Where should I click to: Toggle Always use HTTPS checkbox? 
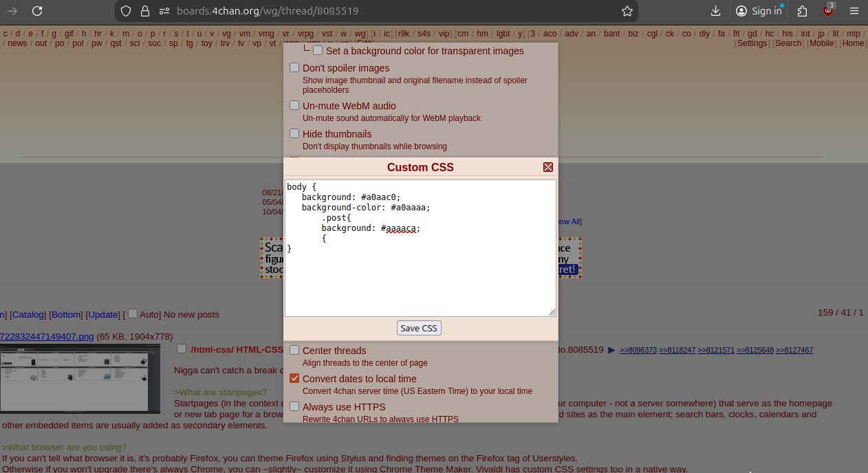tap(294, 406)
